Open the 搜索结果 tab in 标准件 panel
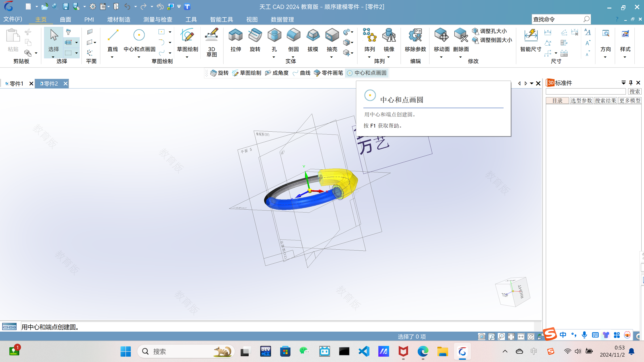644x362 pixels. coord(606,100)
